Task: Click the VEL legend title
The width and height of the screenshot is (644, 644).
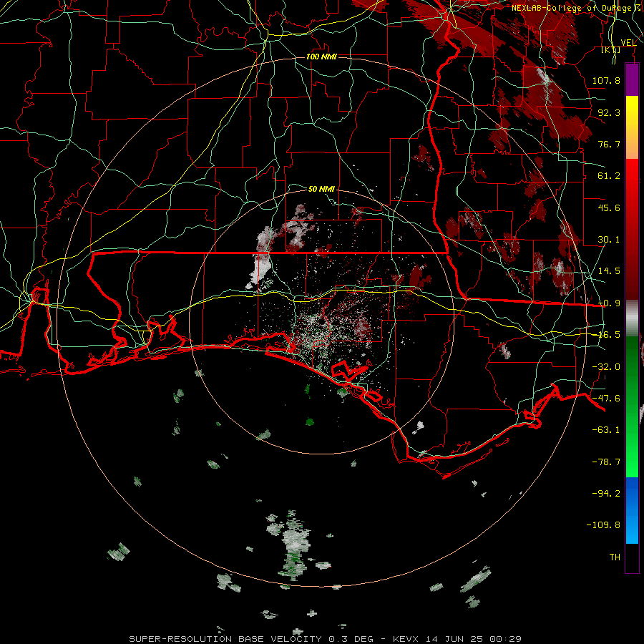Action: point(628,43)
